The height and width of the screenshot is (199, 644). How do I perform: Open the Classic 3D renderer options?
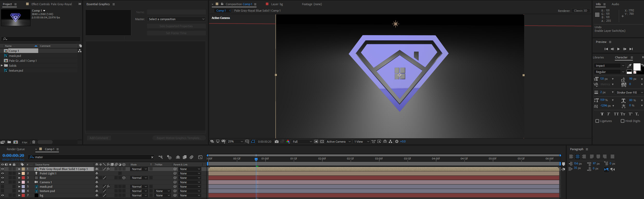click(580, 11)
